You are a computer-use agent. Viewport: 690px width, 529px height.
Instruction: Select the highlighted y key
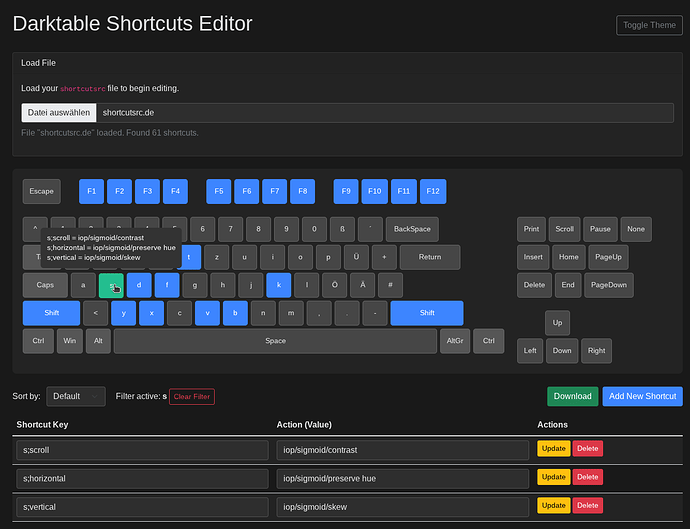(124, 313)
